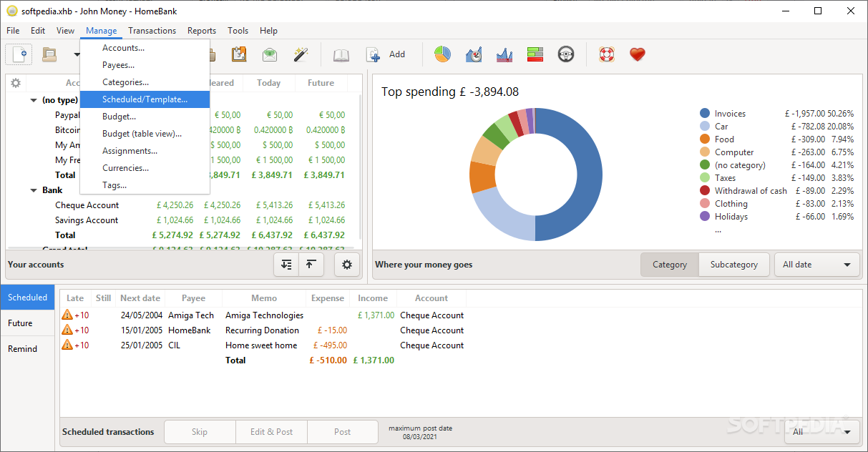The width and height of the screenshot is (868, 452).
Task: Choose Accounts... from Manage menu
Action: click(x=145, y=48)
